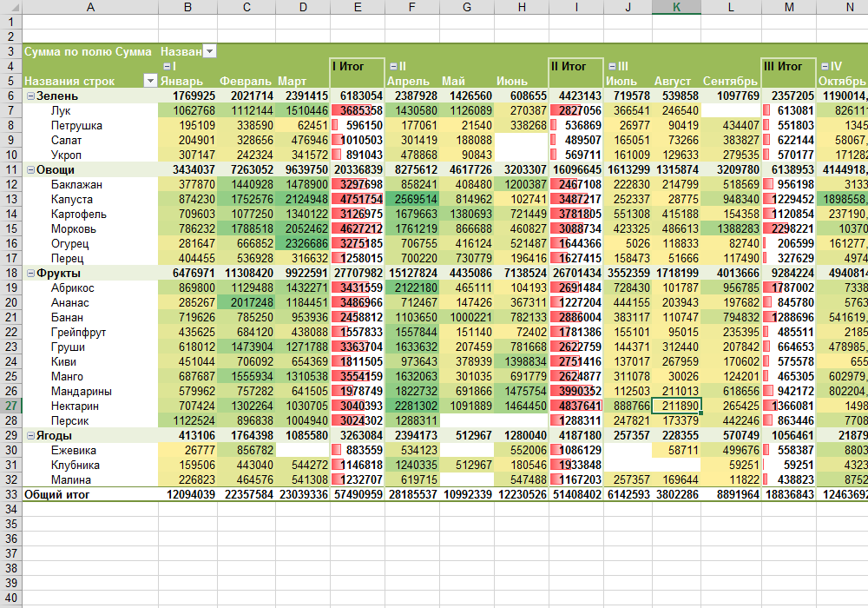Select Овощи subtotal cell 20336839
Screen dimensions: 868x608
(358, 170)
